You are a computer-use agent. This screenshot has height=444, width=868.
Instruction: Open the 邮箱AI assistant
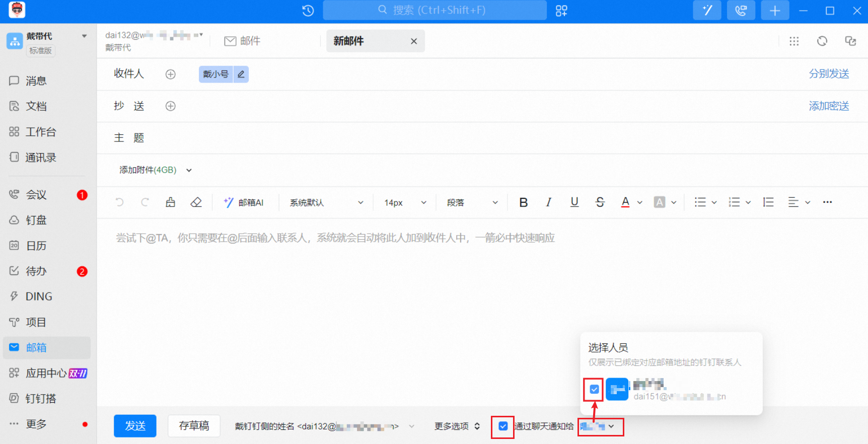[244, 202]
